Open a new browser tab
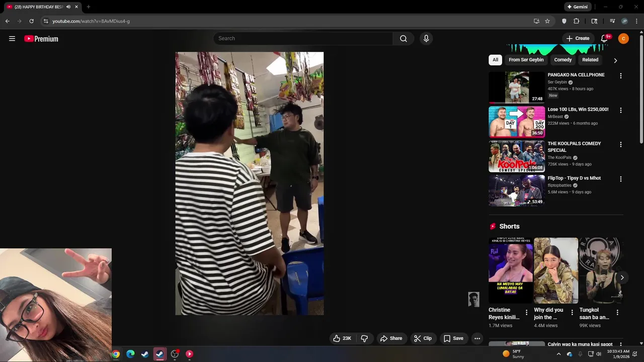The image size is (644, 362). [x=88, y=7]
